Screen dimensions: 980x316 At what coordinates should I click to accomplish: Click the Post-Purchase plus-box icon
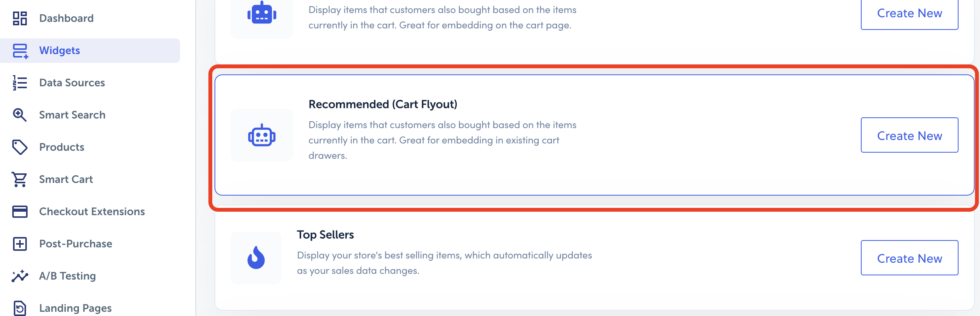[x=20, y=244]
